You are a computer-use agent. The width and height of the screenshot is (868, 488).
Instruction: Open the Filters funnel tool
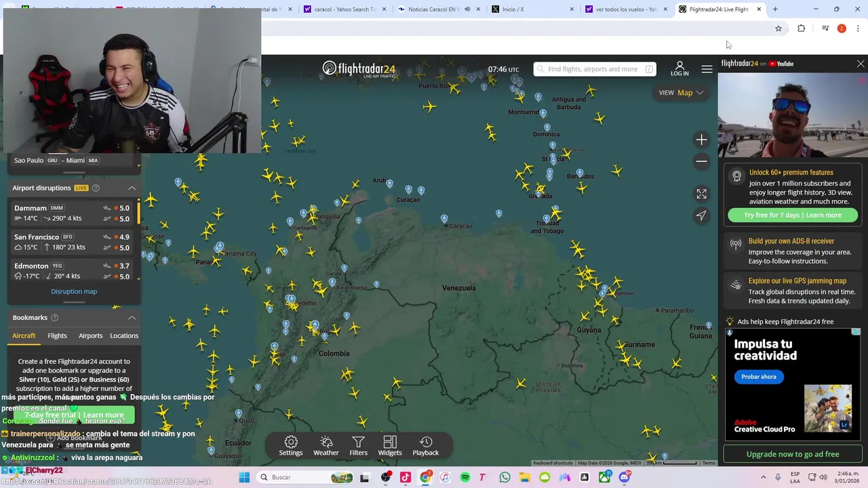[x=358, y=446]
